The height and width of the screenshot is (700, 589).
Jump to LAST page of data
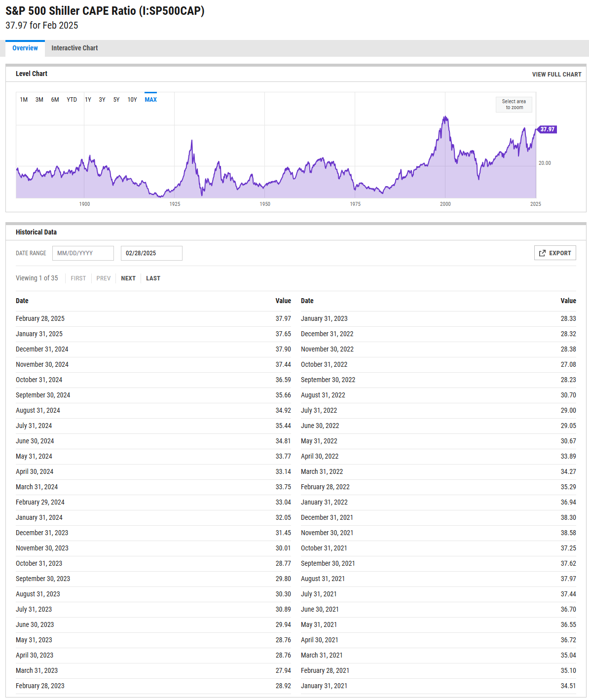[153, 278]
